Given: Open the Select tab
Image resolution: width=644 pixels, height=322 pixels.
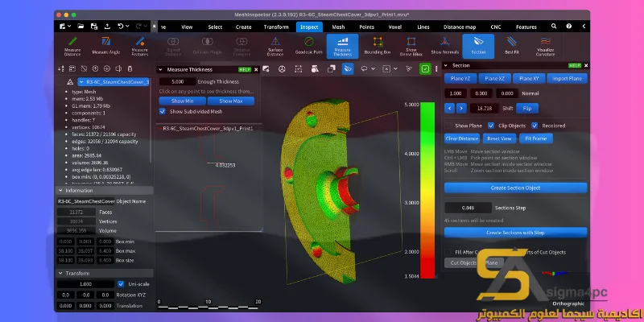Looking at the screenshot, I should 215,27.
